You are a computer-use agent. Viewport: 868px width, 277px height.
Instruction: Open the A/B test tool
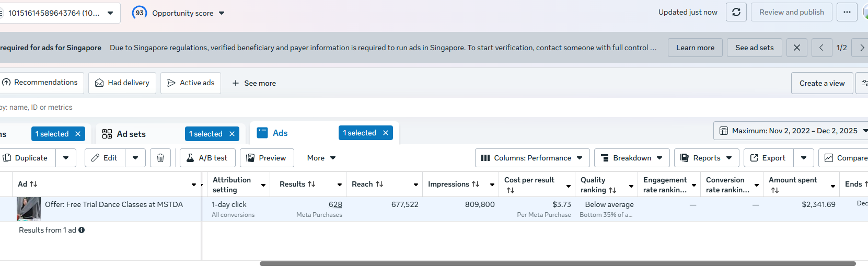click(x=207, y=158)
